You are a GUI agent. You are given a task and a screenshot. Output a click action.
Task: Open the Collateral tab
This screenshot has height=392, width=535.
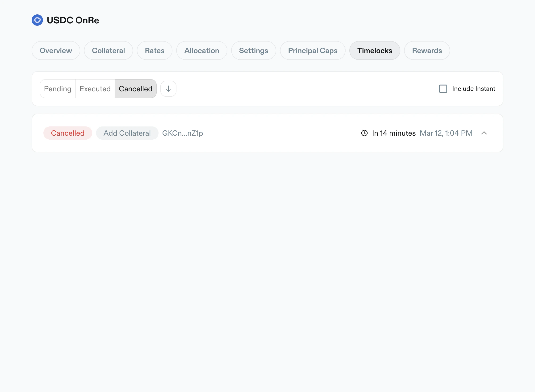point(109,50)
